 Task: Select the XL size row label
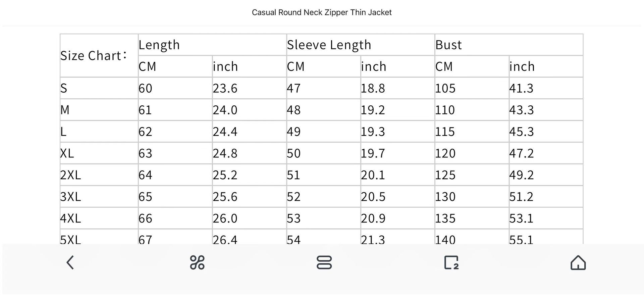point(67,153)
